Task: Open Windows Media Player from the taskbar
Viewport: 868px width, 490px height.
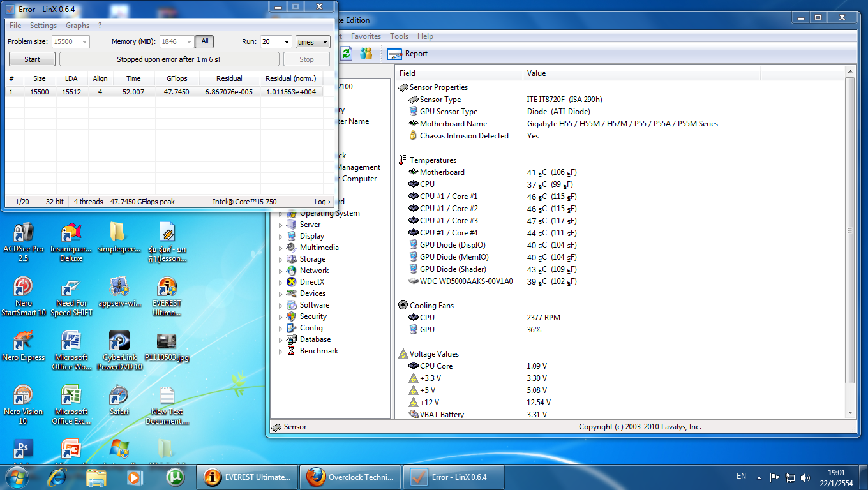Action: [x=134, y=477]
